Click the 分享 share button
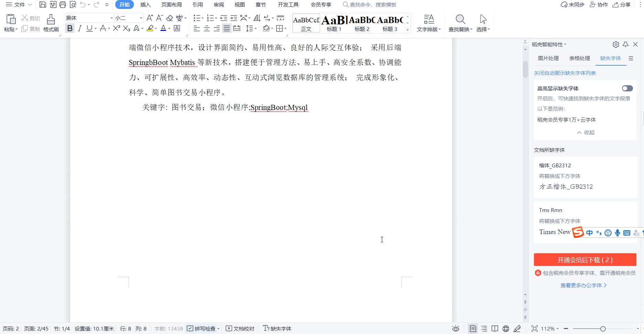 tap(622, 4)
